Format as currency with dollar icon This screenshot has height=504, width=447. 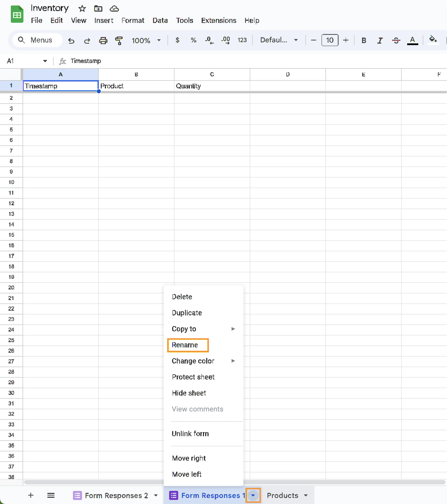tap(177, 40)
